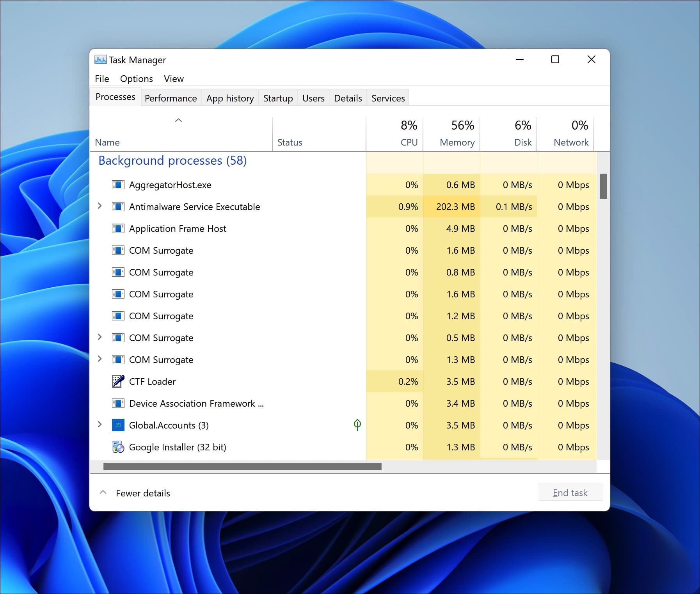Click the Antimalware Service Executable icon
Image resolution: width=700 pixels, height=594 pixels.
[x=118, y=206]
